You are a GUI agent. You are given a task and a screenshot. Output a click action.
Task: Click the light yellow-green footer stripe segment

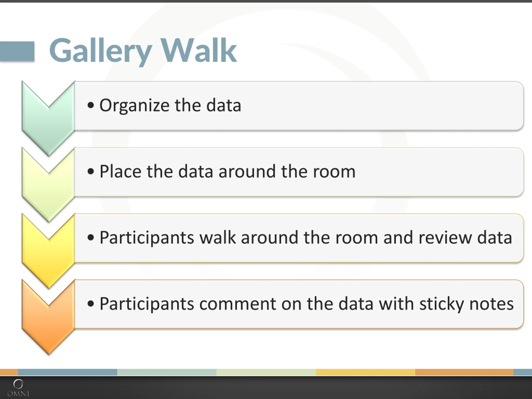click(266, 372)
